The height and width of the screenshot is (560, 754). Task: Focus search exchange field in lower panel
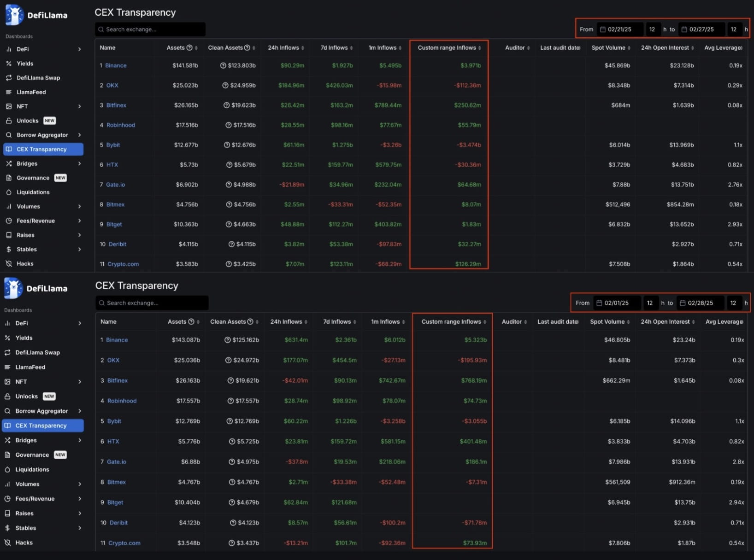152,303
